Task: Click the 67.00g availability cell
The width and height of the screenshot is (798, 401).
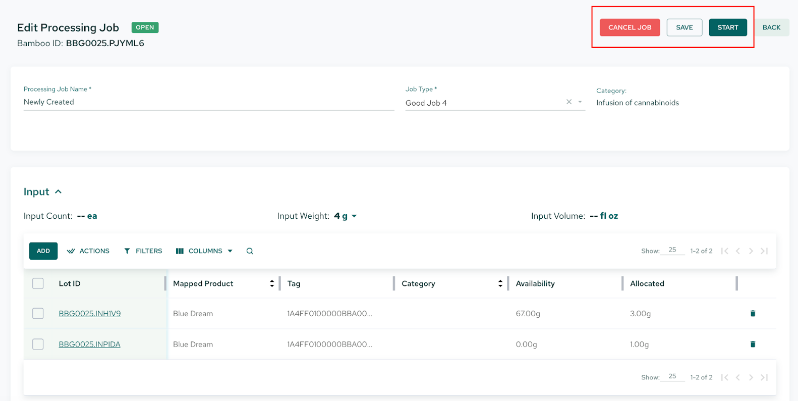Action: point(528,313)
